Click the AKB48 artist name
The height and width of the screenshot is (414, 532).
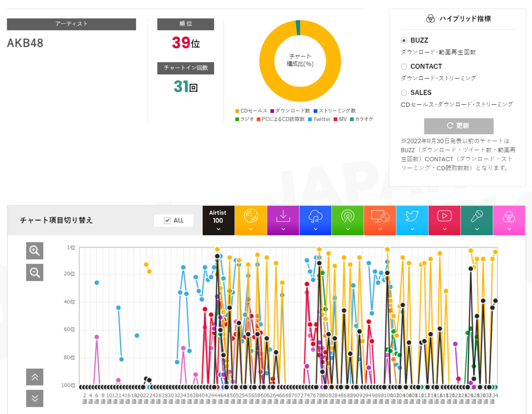tap(25, 43)
